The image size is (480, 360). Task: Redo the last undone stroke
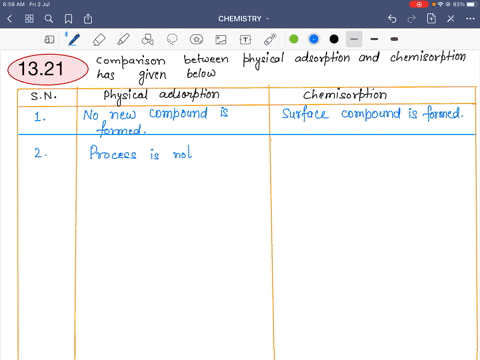tap(412, 19)
